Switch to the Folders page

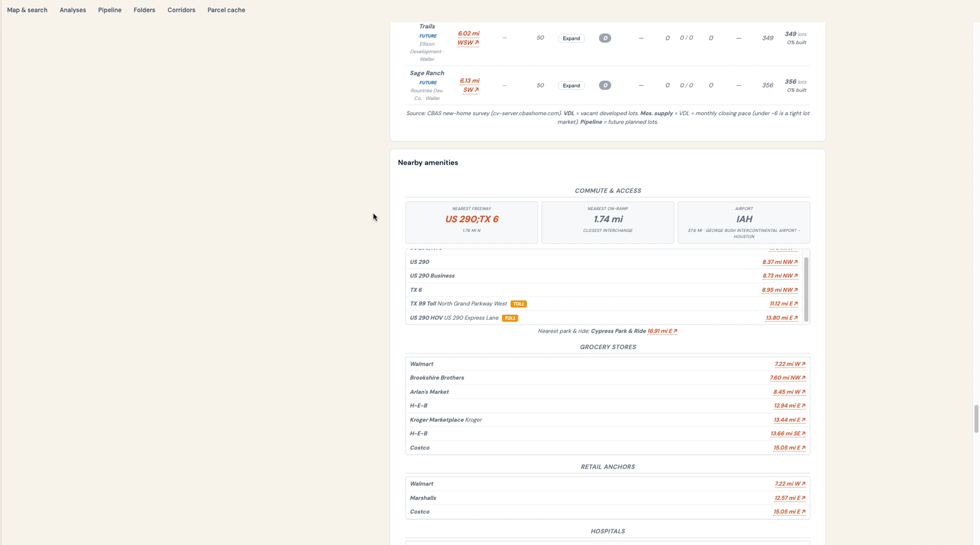[144, 10]
